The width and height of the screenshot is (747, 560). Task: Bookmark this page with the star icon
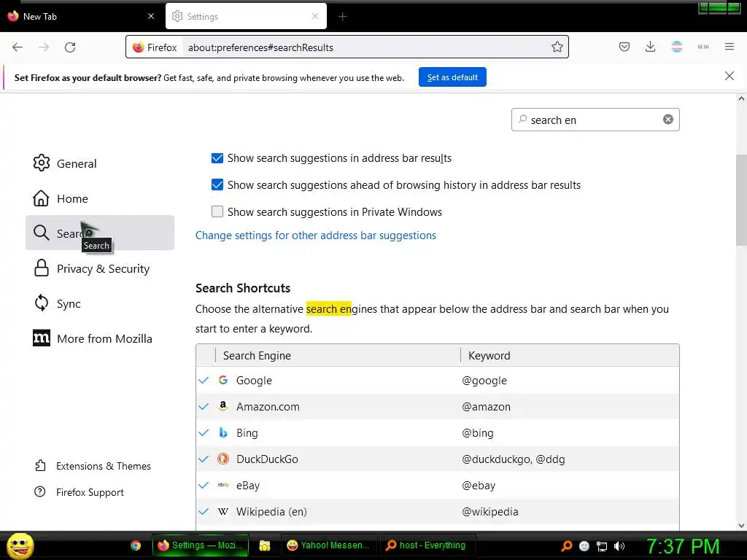(557, 47)
